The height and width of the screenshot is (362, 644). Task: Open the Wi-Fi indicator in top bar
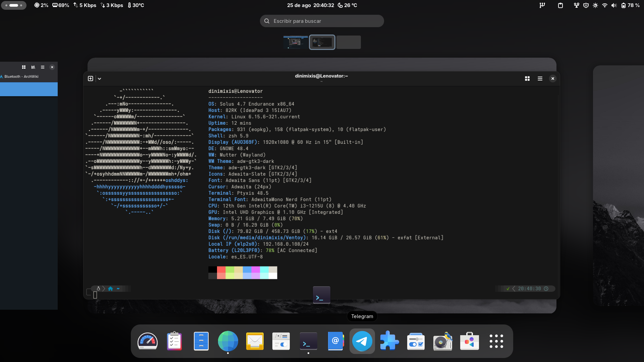[605, 5]
